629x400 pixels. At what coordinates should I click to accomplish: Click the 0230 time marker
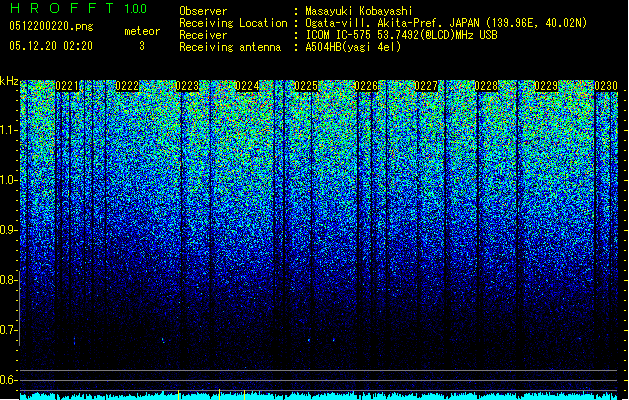(606, 86)
